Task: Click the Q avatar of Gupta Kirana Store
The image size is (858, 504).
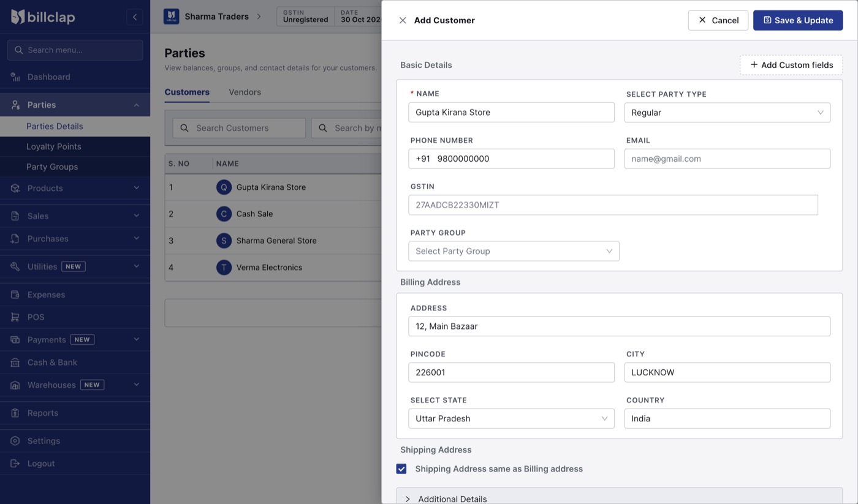Action: point(224,187)
